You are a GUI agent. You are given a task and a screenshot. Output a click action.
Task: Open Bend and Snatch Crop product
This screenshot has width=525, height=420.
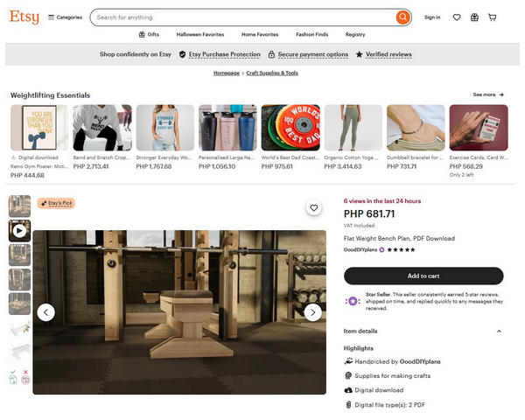point(102,128)
